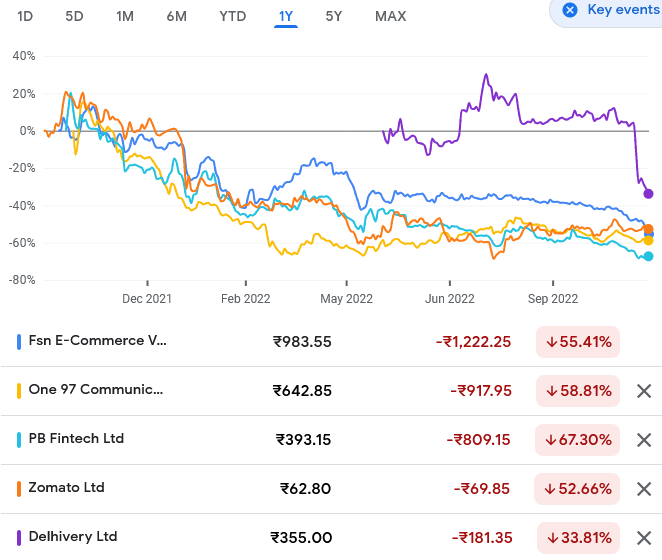This screenshot has width=662, height=560.
Task: Open Zomato Ltd stock details
Action: (x=67, y=488)
